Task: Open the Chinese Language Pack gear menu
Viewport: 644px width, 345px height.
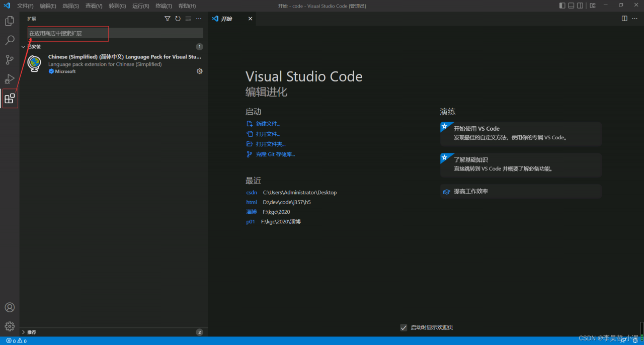Action: click(200, 71)
